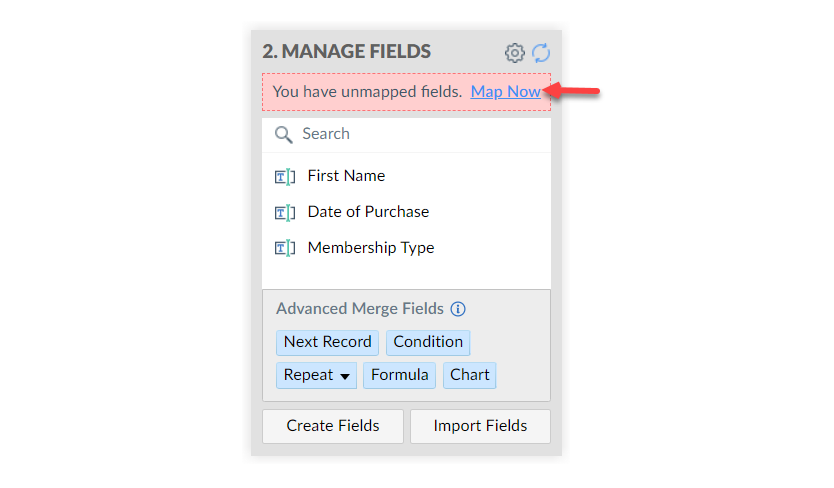Viewport: 834px width, 488px height.
Task: Insert the Membership Type merge field
Action: (x=371, y=248)
